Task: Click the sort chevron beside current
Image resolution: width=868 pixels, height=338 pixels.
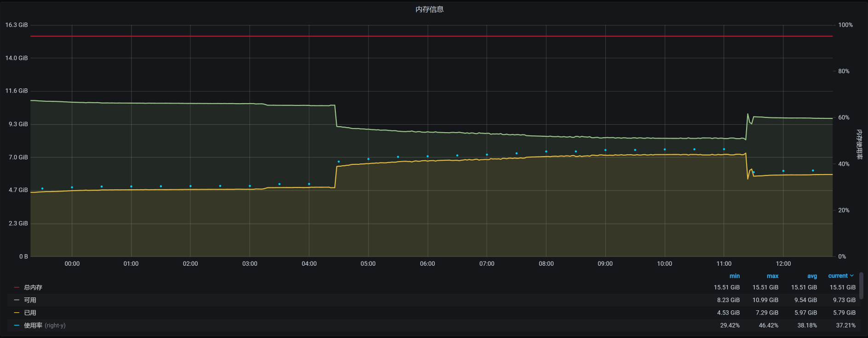Action: (852, 276)
